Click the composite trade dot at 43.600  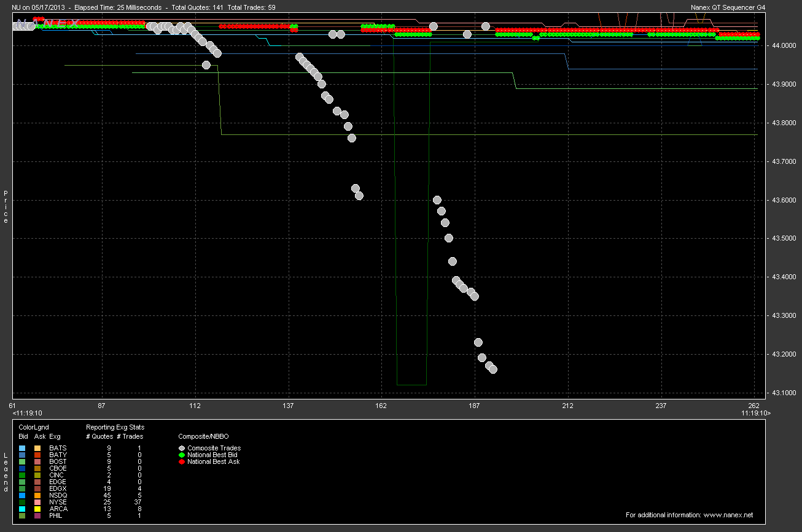437,200
